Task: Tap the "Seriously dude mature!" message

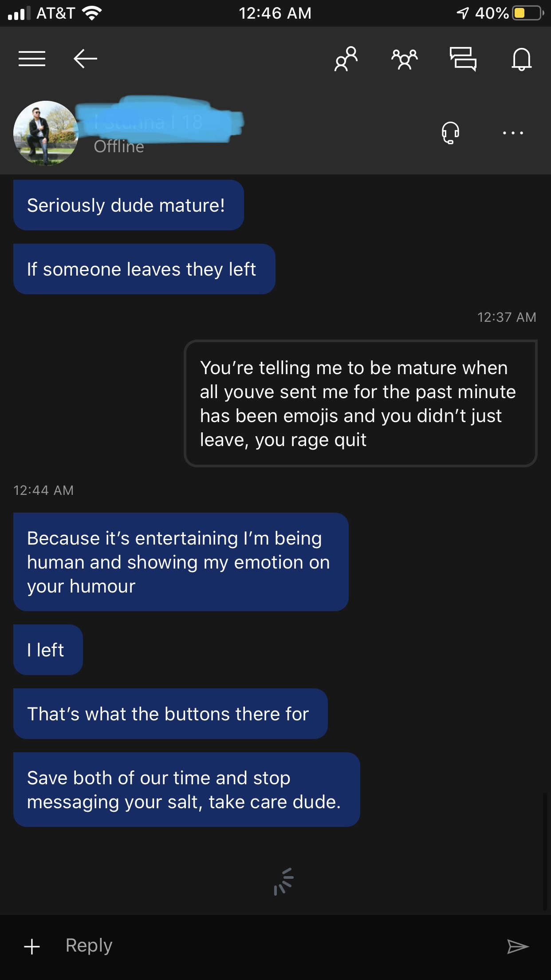Action: point(129,205)
